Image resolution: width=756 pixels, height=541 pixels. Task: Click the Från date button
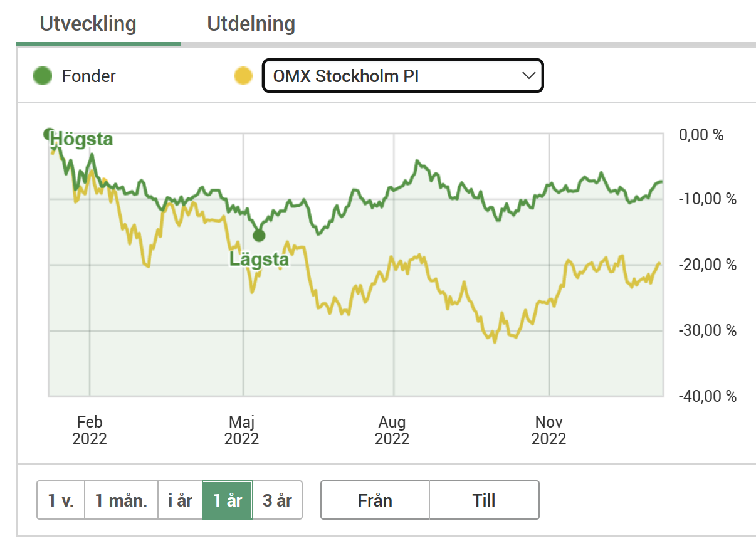[375, 500]
